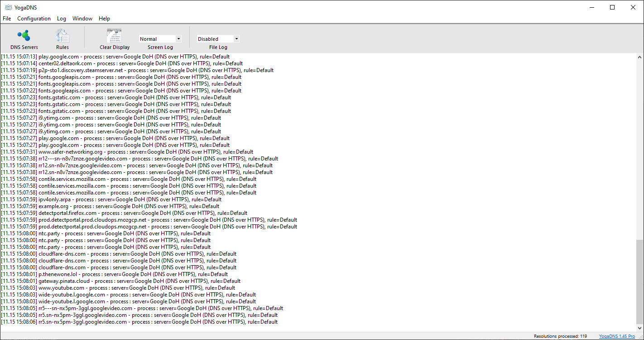Viewport: 644px width, 340px height.
Task: Open the DNS Servers configuration
Action: (x=24, y=39)
